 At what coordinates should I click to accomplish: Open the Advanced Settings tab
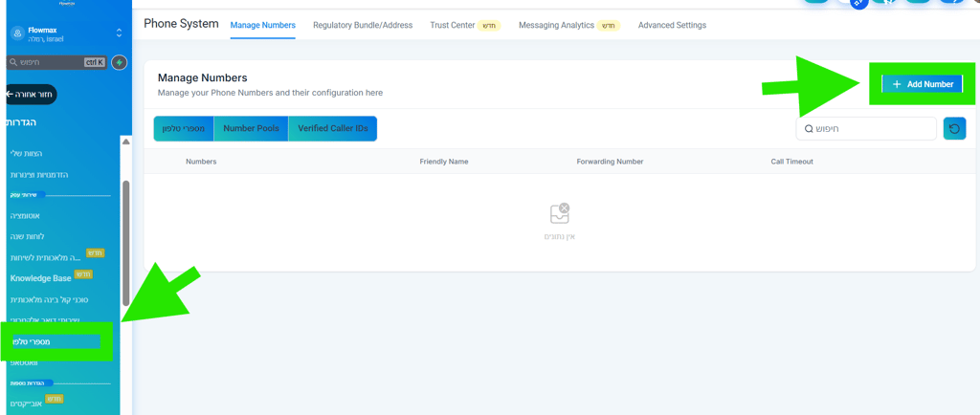click(x=672, y=25)
